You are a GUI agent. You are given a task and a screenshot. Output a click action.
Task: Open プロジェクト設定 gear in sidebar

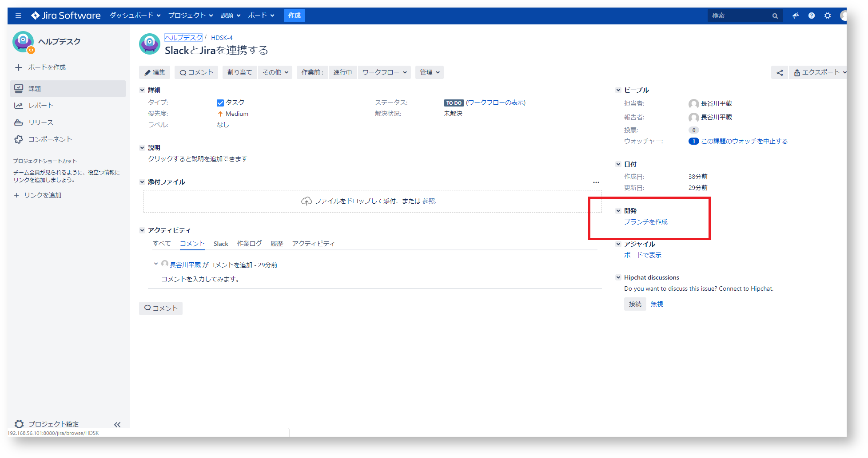pos(19,424)
